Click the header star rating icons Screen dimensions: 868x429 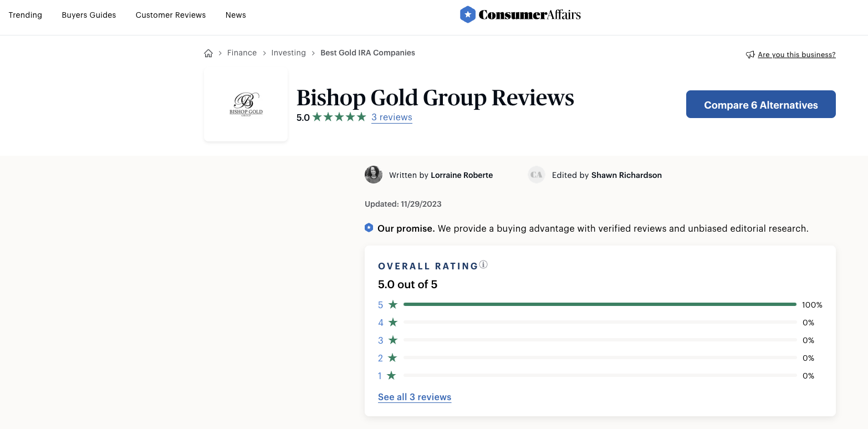[x=339, y=117]
